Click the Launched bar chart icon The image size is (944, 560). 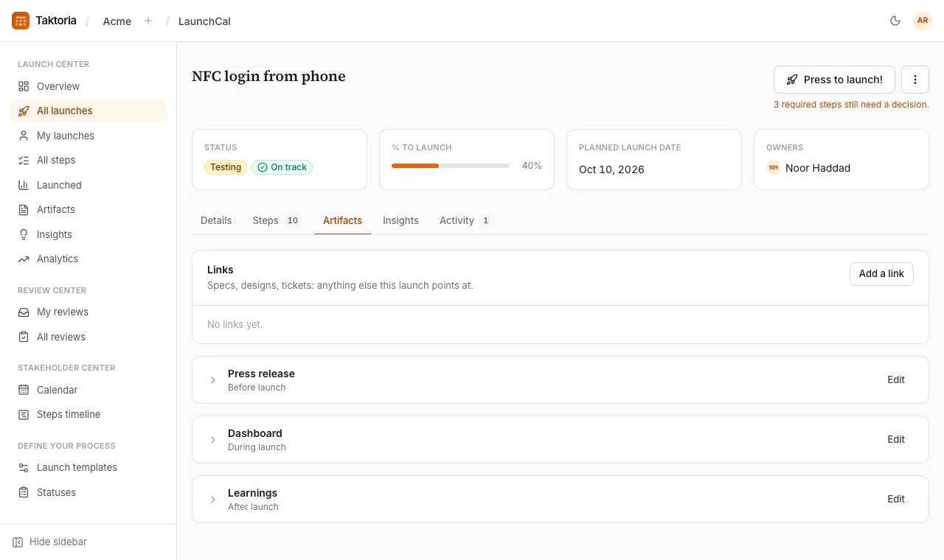[24, 185]
